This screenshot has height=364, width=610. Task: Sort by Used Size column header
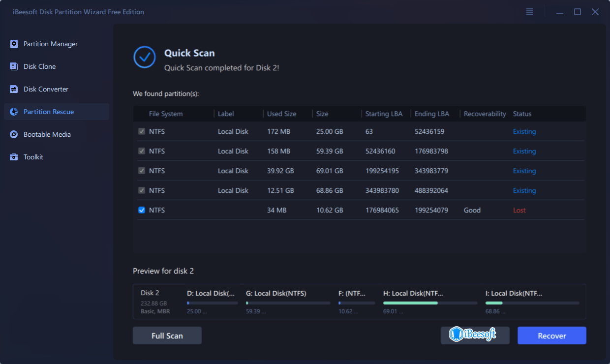pos(281,114)
